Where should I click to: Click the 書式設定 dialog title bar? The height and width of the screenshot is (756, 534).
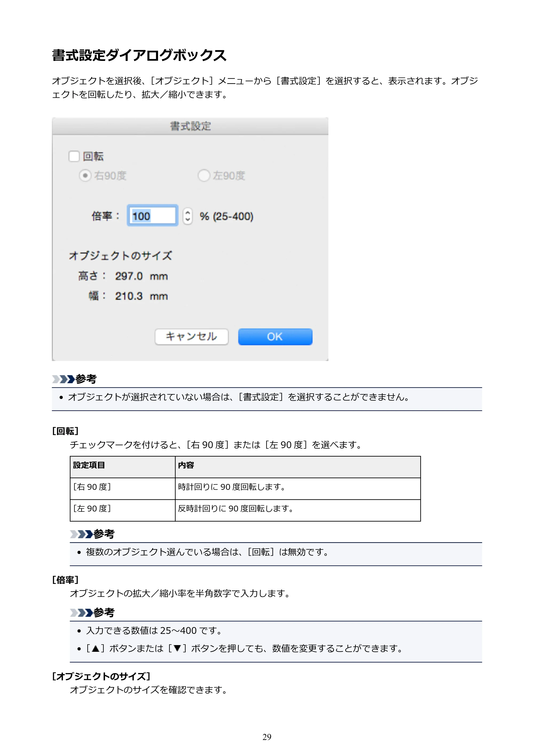(x=190, y=126)
